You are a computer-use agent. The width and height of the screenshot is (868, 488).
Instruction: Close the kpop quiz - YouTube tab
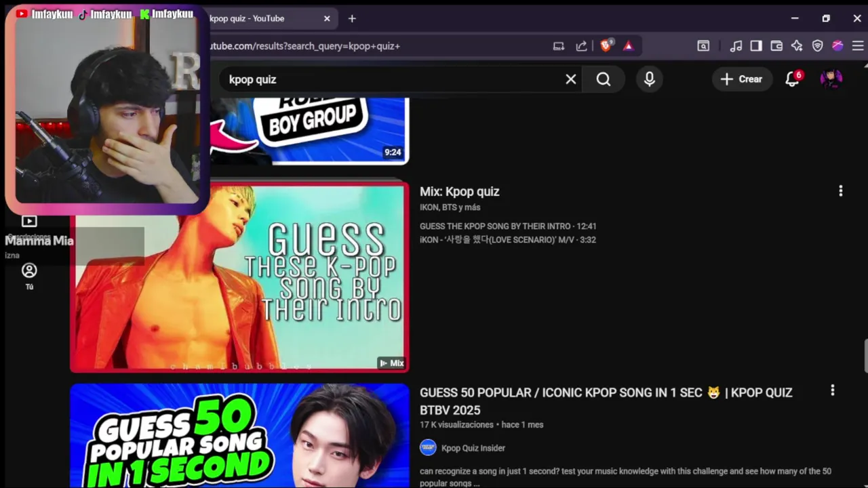click(x=327, y=18)
